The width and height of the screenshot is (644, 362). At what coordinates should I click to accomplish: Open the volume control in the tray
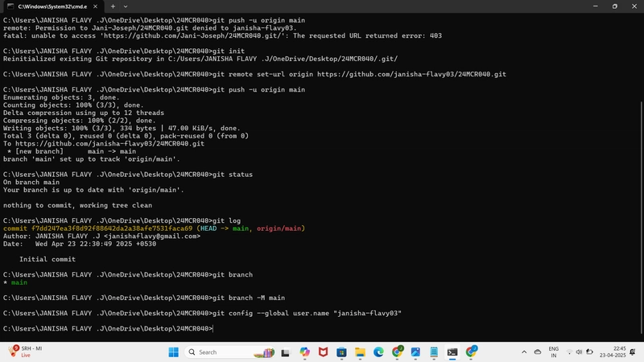coord(579,352)
